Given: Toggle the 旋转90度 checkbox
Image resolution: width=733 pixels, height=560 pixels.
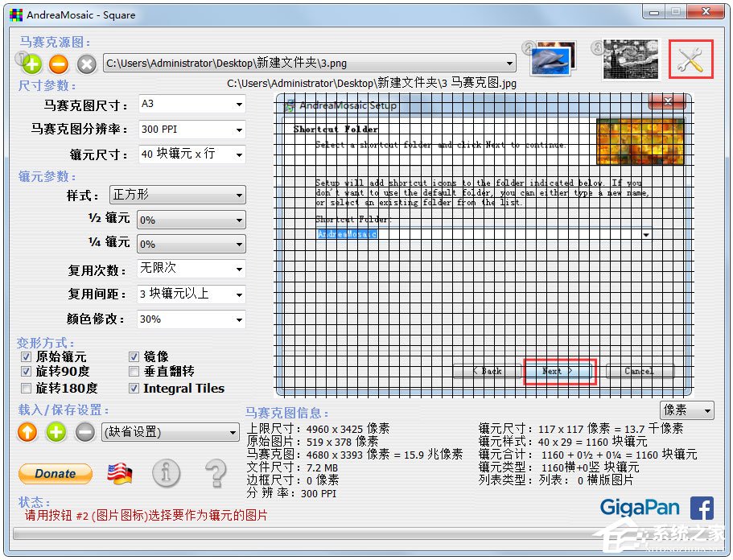Looking at the screenshot, I should pyautogui.click(x=27, y=372).
